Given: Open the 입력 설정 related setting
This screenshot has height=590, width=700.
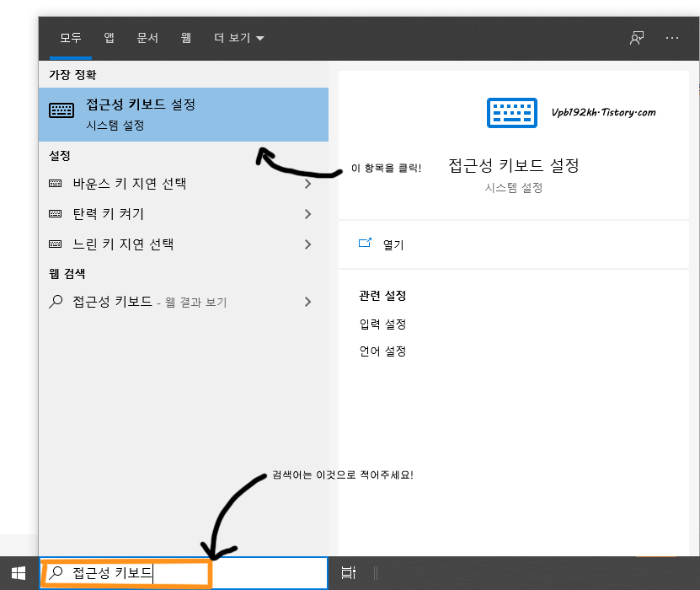Looking at the screenshot, I should 382,324.
